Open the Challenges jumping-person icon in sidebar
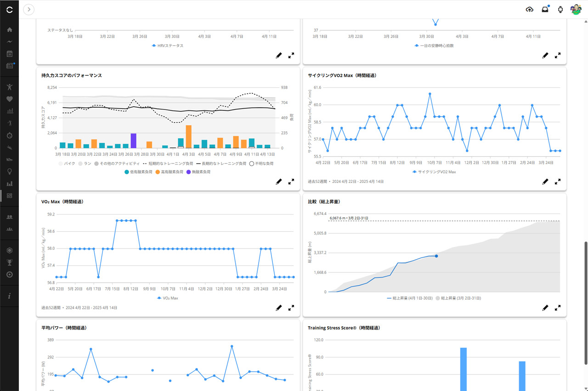This screenshot has width=588, height=391. 10,87
